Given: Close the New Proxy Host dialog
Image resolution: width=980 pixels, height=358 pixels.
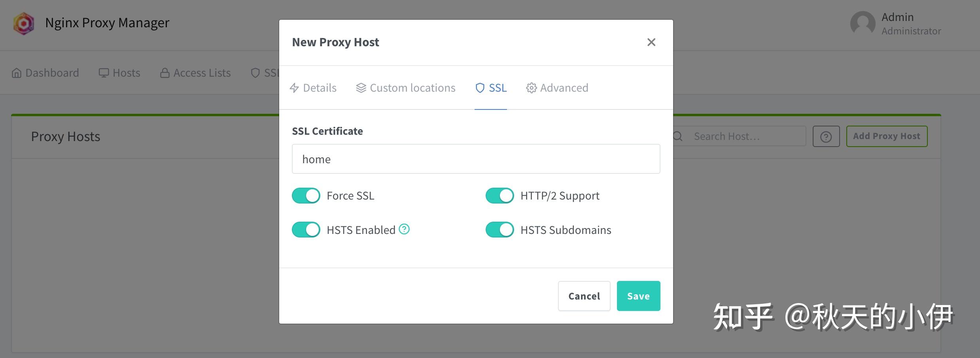Looking at the screenshot, I should (651, 42).
